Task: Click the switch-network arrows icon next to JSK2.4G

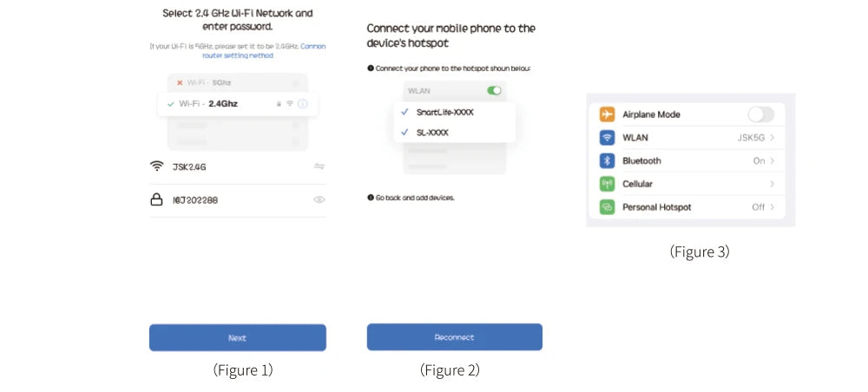Action: coord(319,166)
